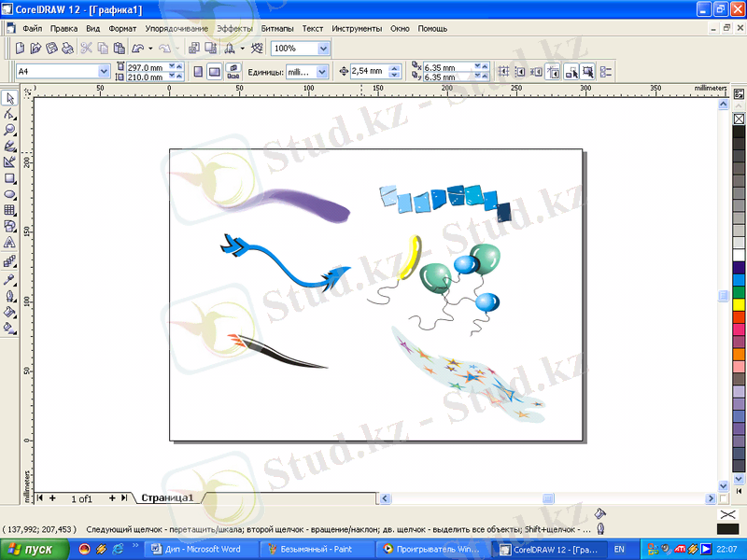The width and height of the screenshot is (747, 560).
Task: Open the Эффекты menu
Action: point(234,29)
